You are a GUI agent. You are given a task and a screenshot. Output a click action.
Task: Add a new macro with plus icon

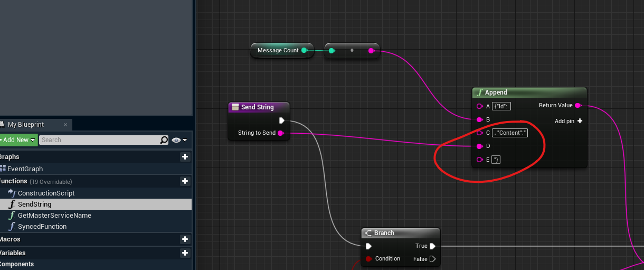(185, 239)
